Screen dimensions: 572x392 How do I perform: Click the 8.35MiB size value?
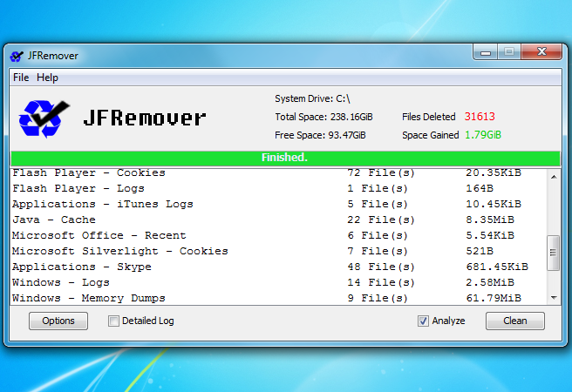click(x=490, y=220)
